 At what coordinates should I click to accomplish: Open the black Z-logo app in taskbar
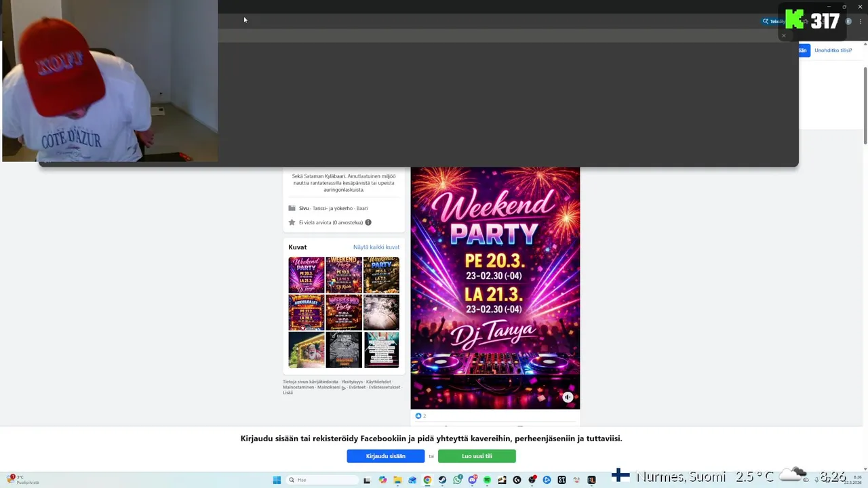(561, 480)
